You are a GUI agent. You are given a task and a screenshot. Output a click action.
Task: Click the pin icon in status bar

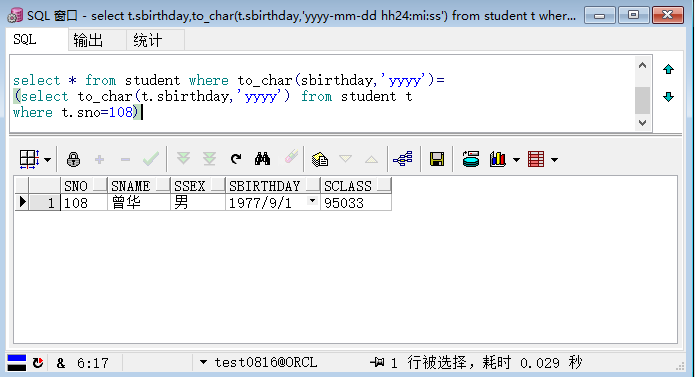click(377, 363)
